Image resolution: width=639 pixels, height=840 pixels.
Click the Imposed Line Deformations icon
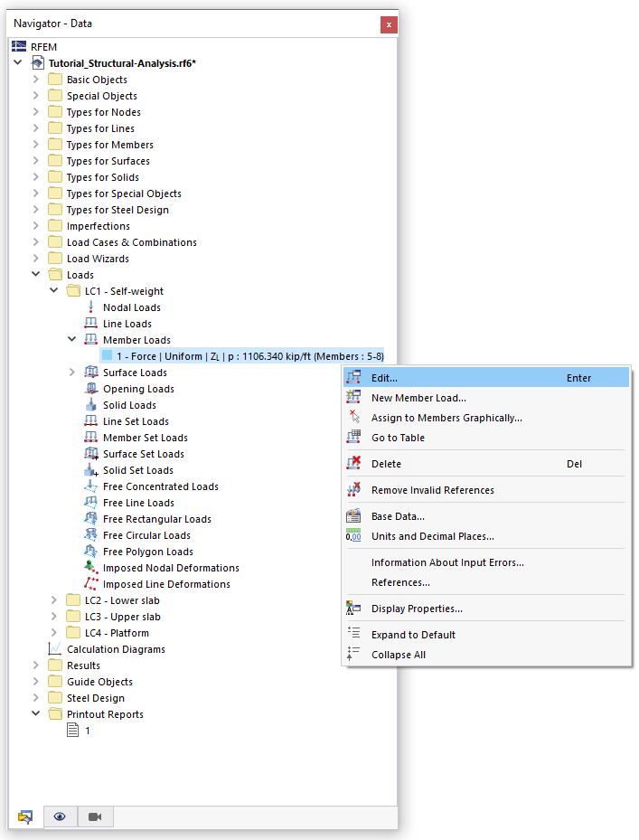pyautogui.click(x=91, y=584)
